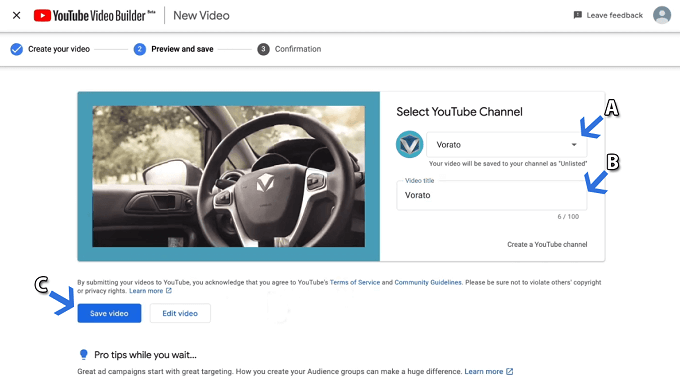Click the feedback speech bubble icon
The height and width of the screenshot is (389, 680).
tap(578, 15)
